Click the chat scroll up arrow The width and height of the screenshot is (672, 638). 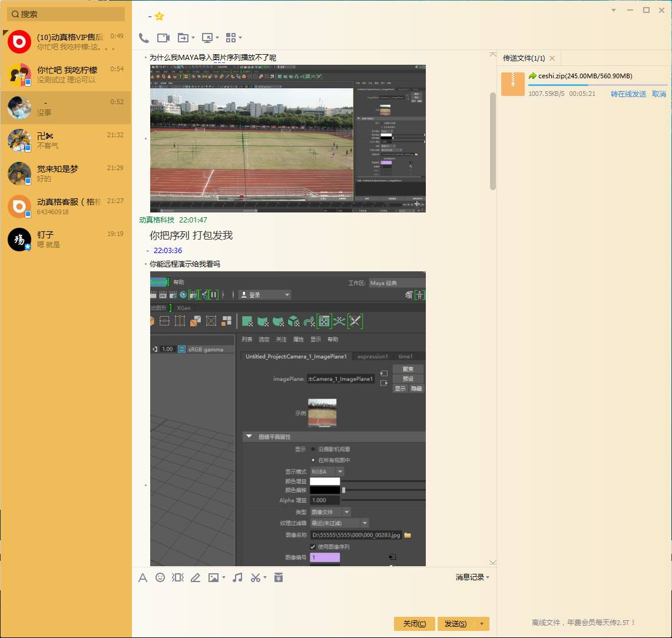(493, 54)
